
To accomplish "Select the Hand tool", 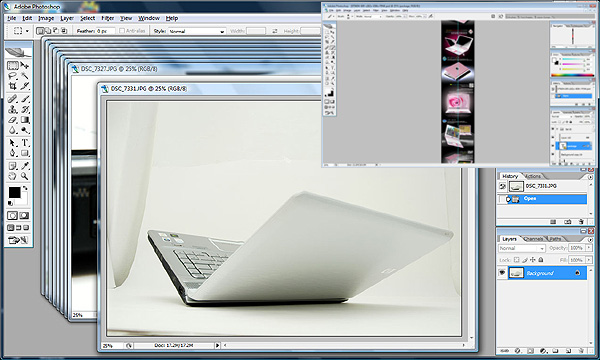I will (x=13, y=176).
